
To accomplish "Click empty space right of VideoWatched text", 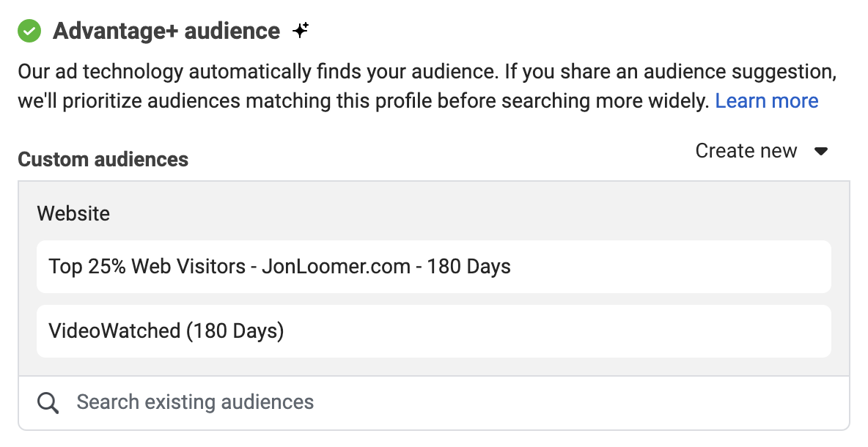I will [x=553, y=330].
